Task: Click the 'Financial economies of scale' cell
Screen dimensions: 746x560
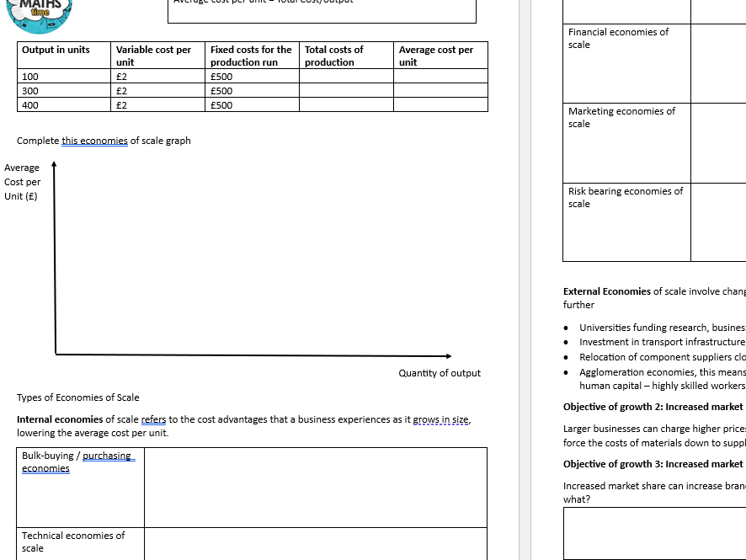Action: pyautogui.click(x=626, y=63)
